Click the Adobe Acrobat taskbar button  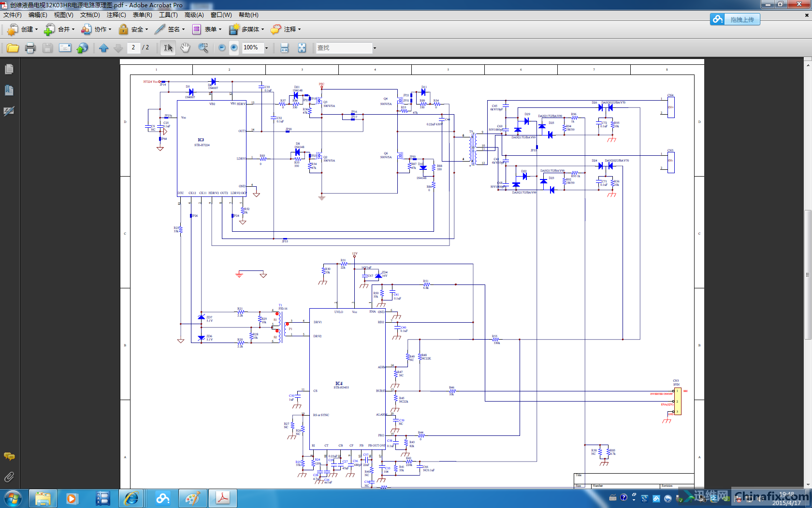(x=222, y=498)
